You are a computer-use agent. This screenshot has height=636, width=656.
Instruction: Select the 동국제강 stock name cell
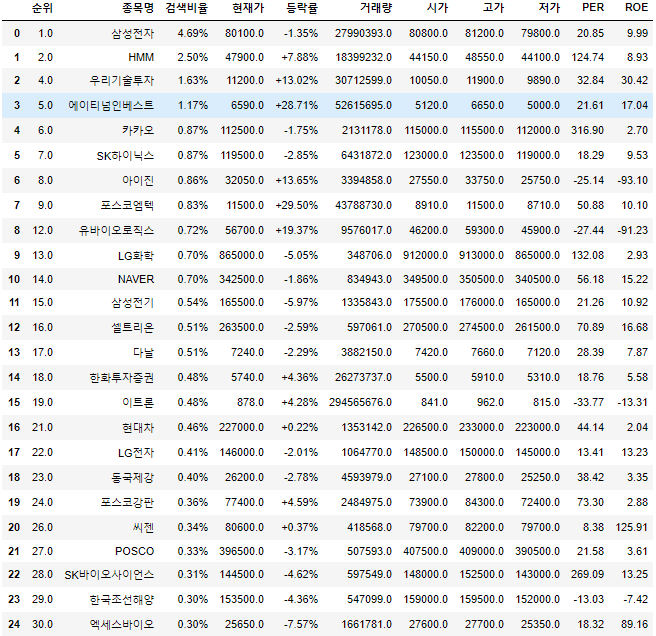pos(133,477)
